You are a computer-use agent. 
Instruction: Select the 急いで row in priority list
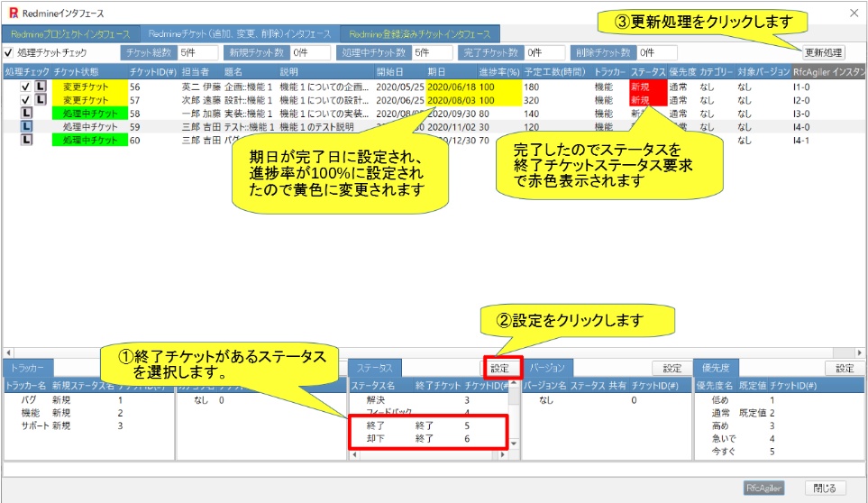click(779, 438)
